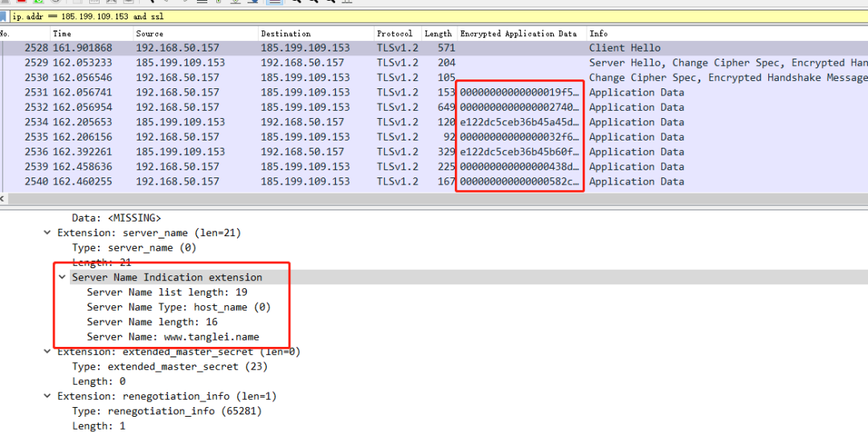Select the Data MISSING tree line

pos(117,218)
